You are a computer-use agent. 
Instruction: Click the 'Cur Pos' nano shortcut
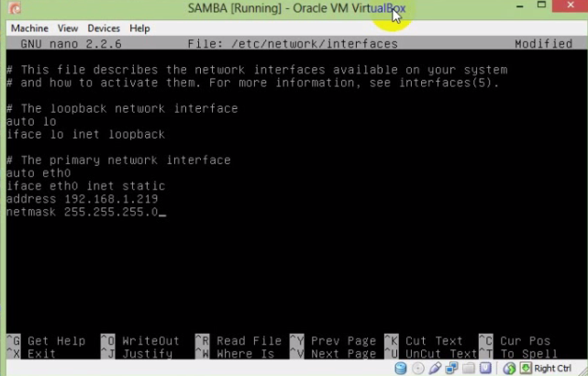click(515, 341)
